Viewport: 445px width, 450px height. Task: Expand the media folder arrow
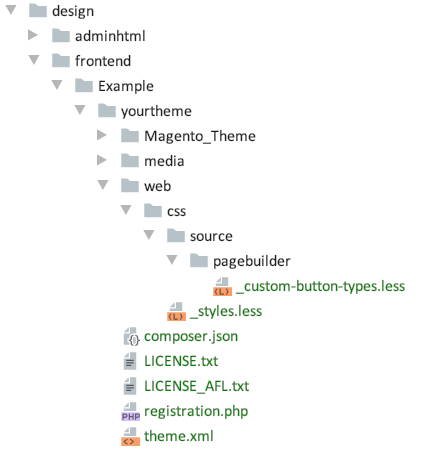click(x=102, y=160)
